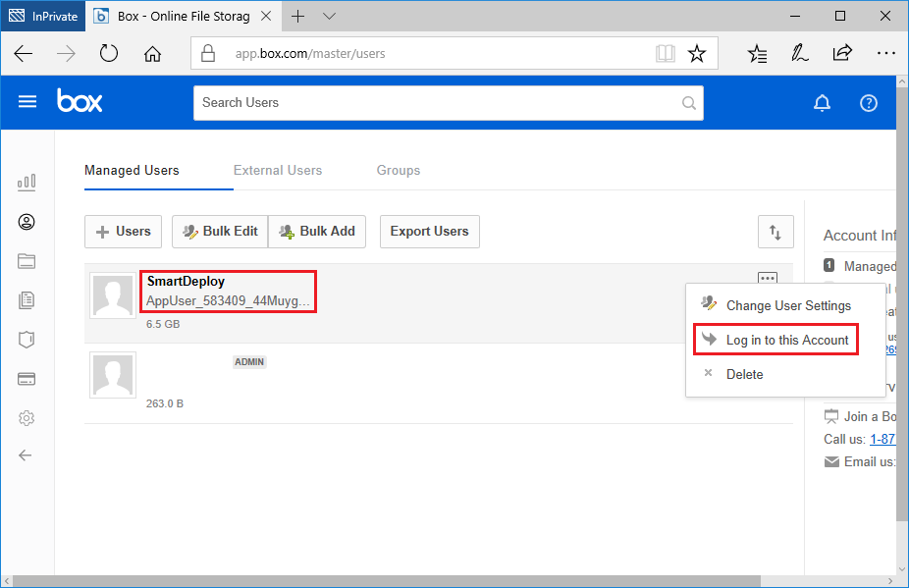Click the add notes pen icon
This screenshot has width=909, height=588.
pos(800,53)
